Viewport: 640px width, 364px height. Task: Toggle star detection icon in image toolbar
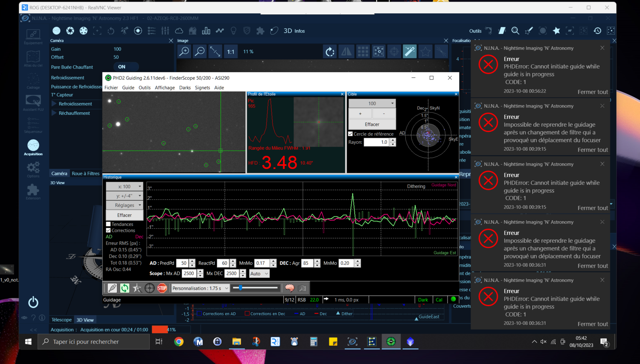tap(425, 52)
